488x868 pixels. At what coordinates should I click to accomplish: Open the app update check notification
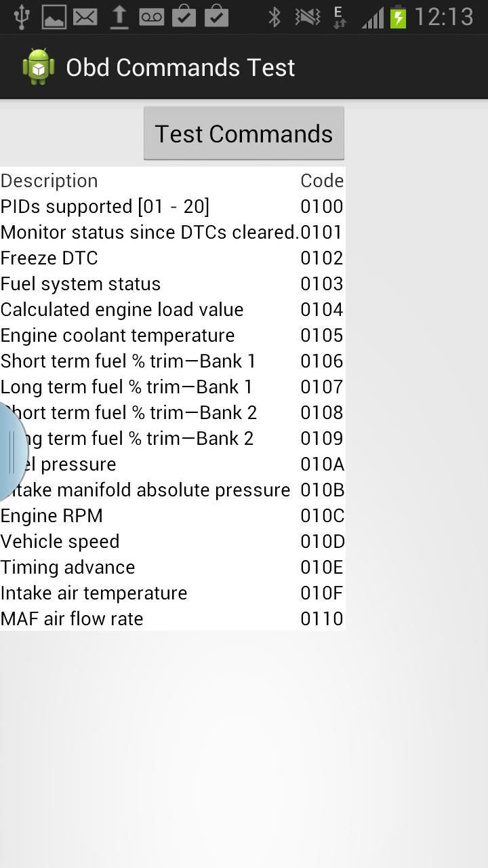(184, 16)
